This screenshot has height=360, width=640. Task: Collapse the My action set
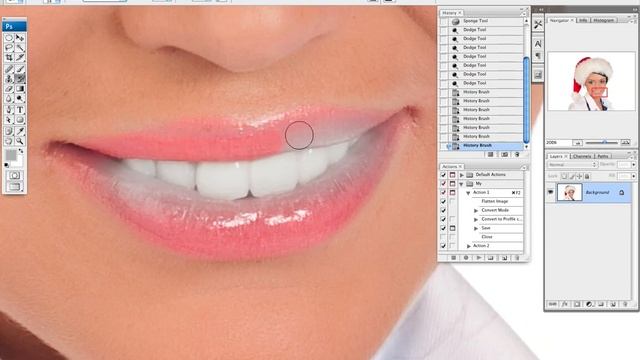pyautogui.click(x=462, y=184)
